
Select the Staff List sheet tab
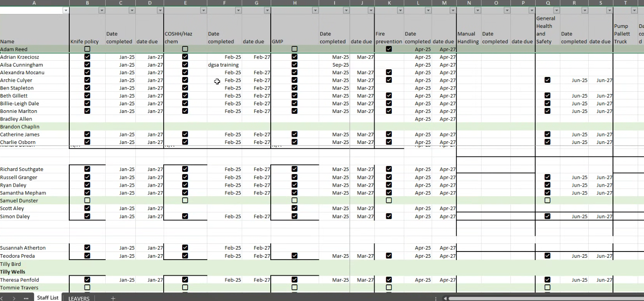pyautogui.click(x=48, y=298)
